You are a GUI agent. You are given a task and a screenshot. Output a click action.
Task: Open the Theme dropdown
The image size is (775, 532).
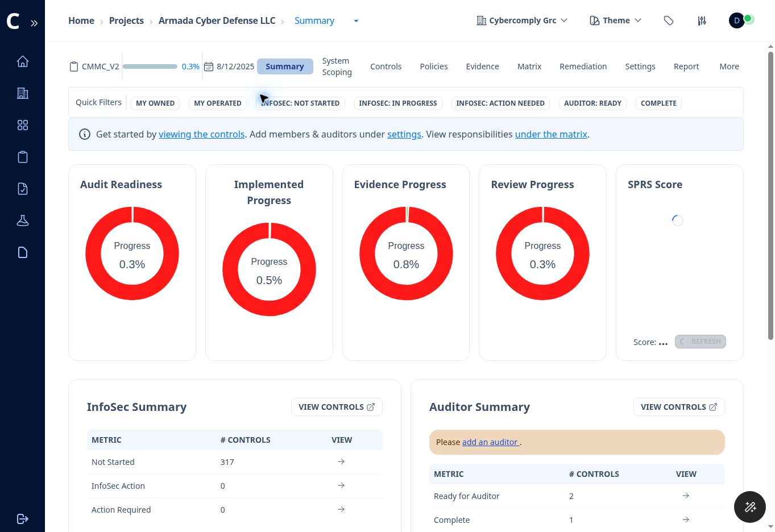pos(615,20)
